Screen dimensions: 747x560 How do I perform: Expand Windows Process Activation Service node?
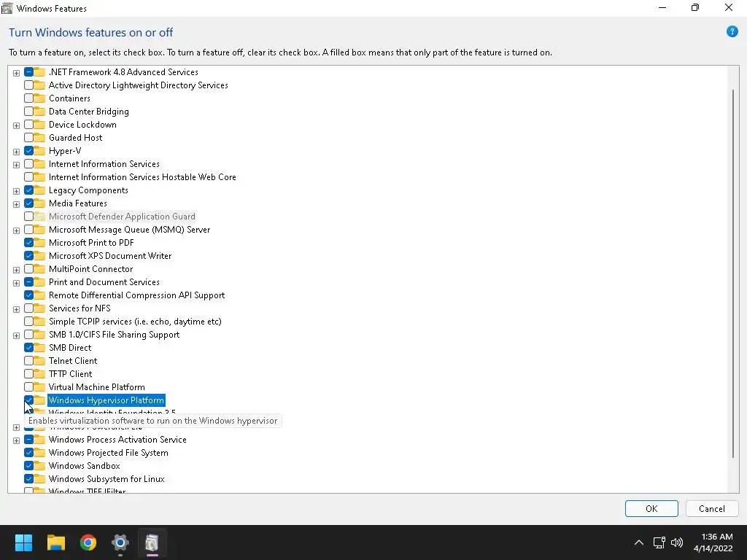16,440
